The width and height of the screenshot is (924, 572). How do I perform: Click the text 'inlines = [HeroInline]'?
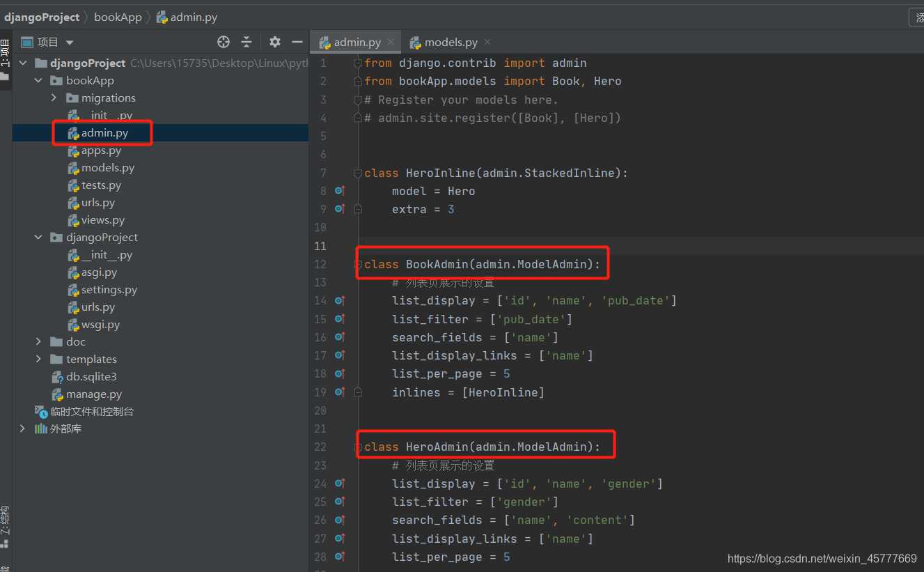tap(468, 392)
